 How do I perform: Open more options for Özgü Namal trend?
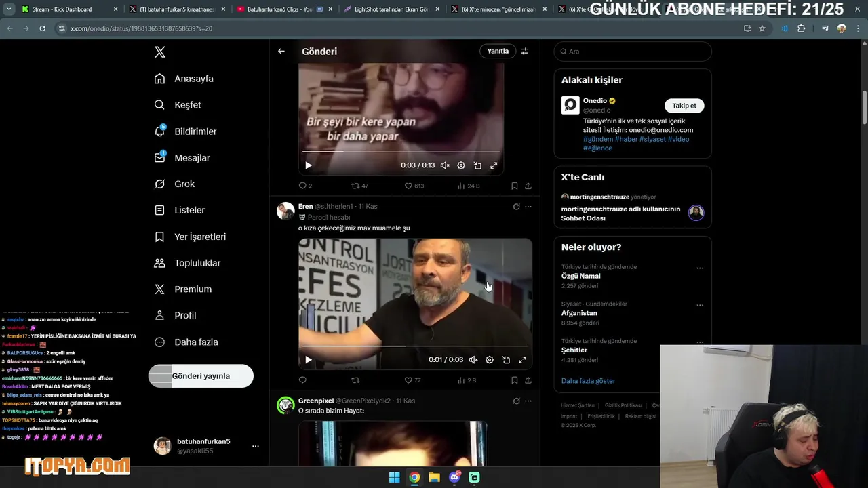pyautogui.click(x=700, y=268)
